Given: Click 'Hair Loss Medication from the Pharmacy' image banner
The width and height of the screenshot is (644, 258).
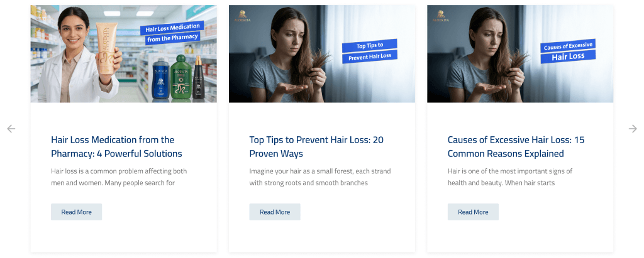Looking at the screenshot, I should (x=172, y=33).
